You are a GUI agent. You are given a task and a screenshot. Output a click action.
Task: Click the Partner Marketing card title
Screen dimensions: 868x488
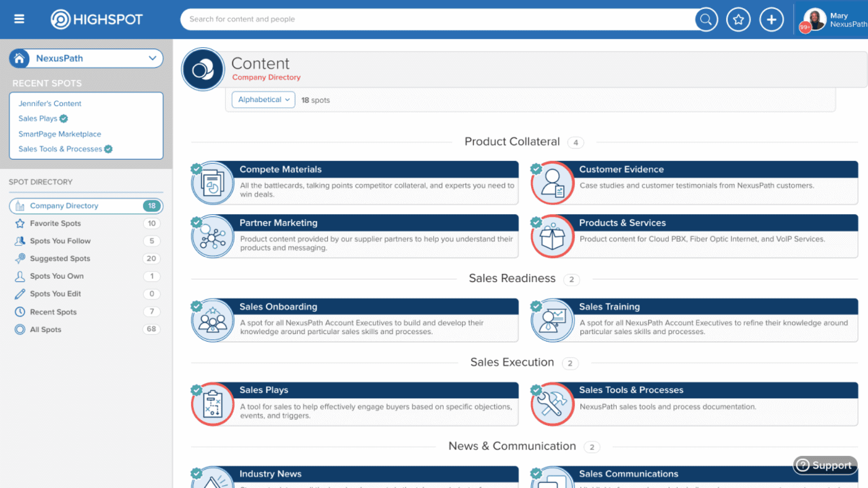pos(279,223)
